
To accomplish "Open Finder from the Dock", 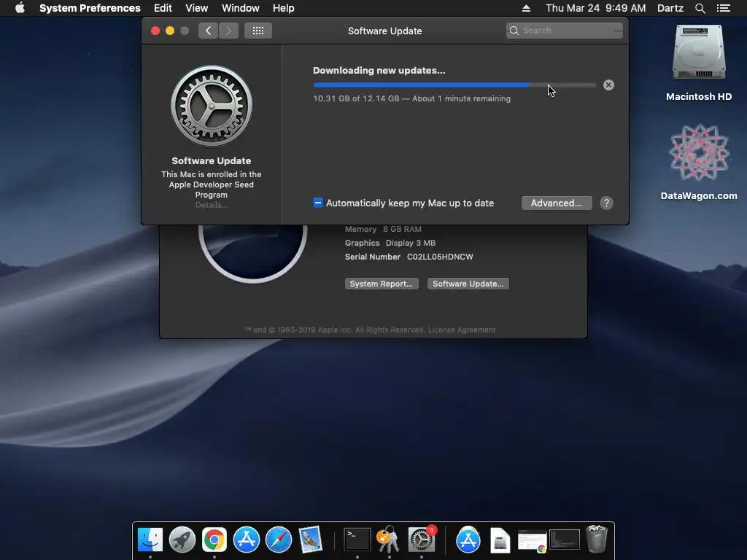I will coord(150,540).
